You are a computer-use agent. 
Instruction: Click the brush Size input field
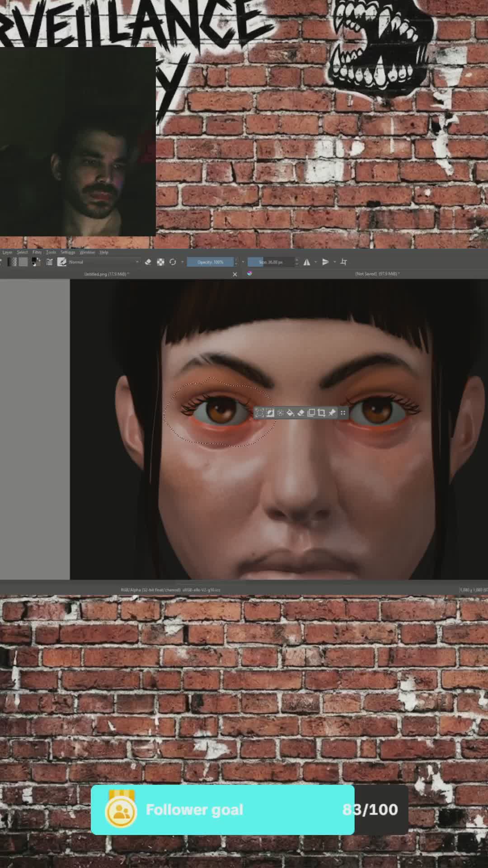click(271, 262)
